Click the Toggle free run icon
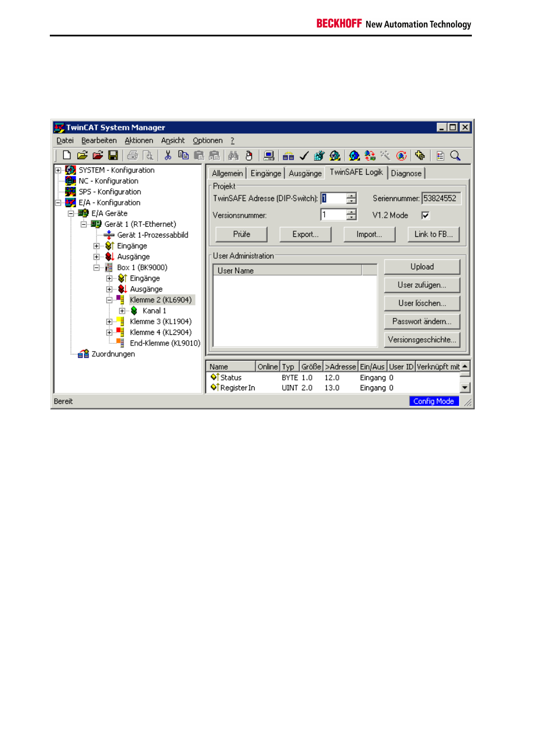Viewport: 534px width, 756px height. click(401, 156)
